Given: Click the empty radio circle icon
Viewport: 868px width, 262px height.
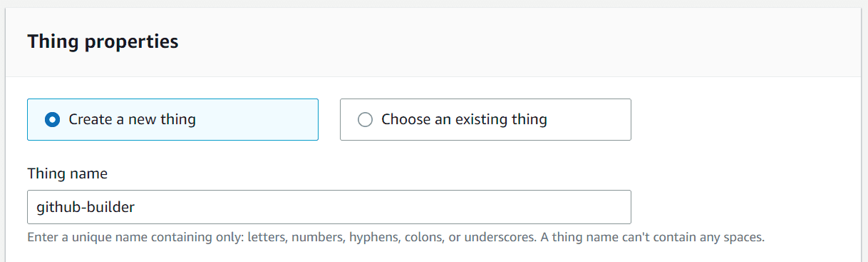Looking at the screenshot, I should coord(365,120).
